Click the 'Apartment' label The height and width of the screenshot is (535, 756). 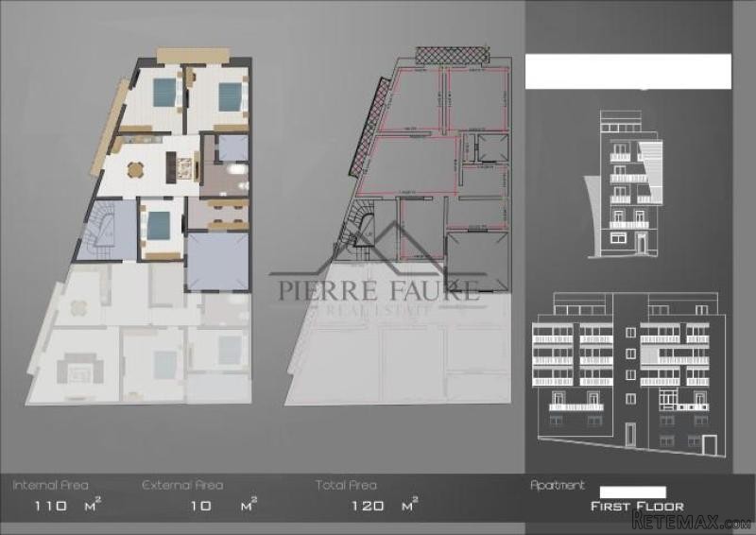(x=558, y=485)
